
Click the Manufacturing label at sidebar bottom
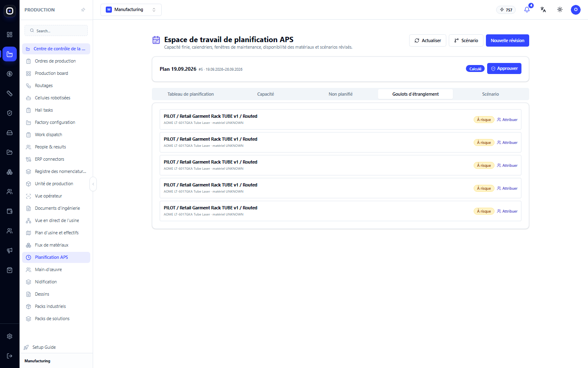tap(38, 361)
